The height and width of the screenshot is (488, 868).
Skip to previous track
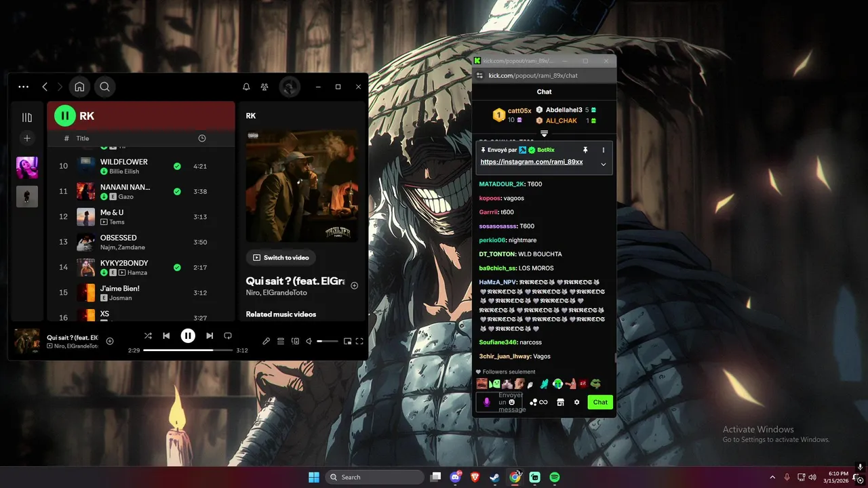166,335
